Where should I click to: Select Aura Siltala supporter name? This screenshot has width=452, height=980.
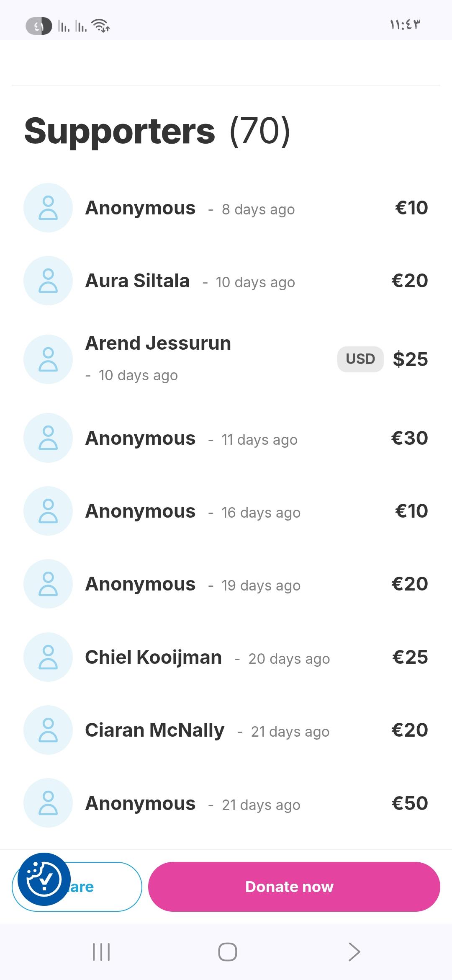(137, 281)
